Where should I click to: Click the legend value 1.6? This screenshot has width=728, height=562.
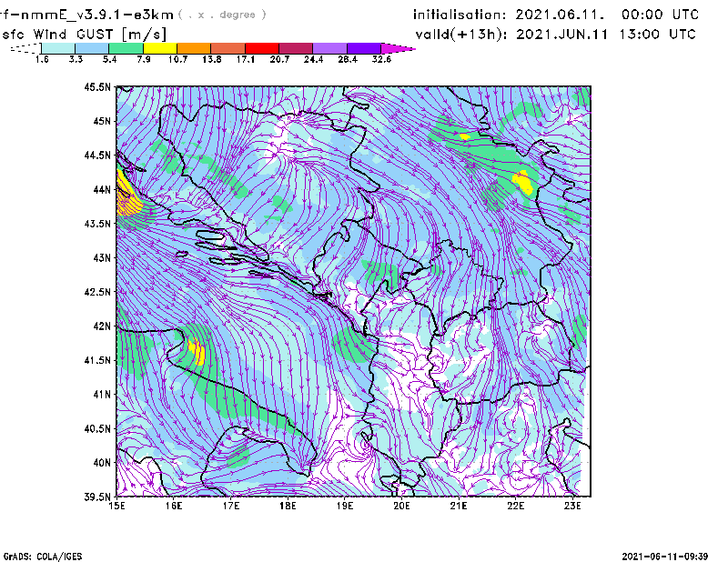42,59
